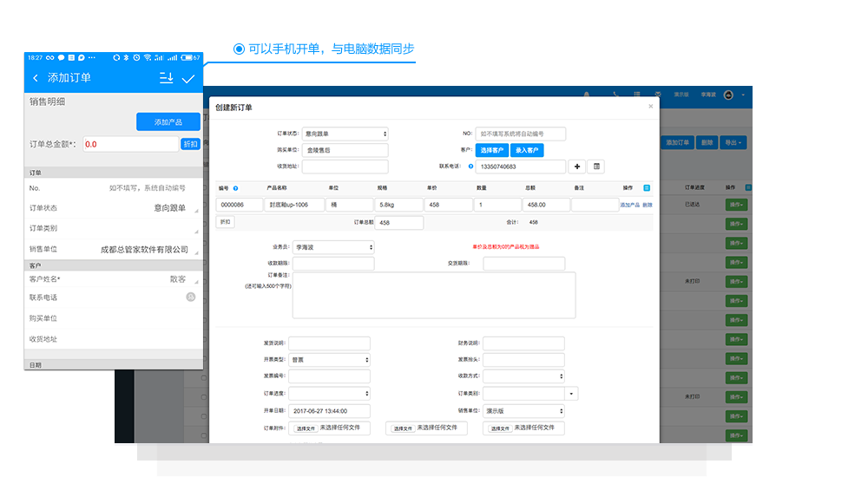Tap the back arrow in mobile header
This screenshot has width=868, height=477.
tap(36, 78)
